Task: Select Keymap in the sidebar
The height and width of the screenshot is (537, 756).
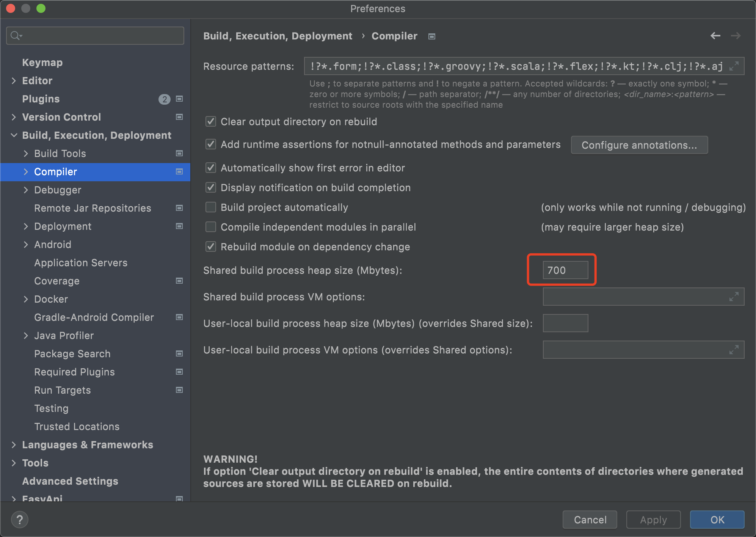Action: point(42,62)
